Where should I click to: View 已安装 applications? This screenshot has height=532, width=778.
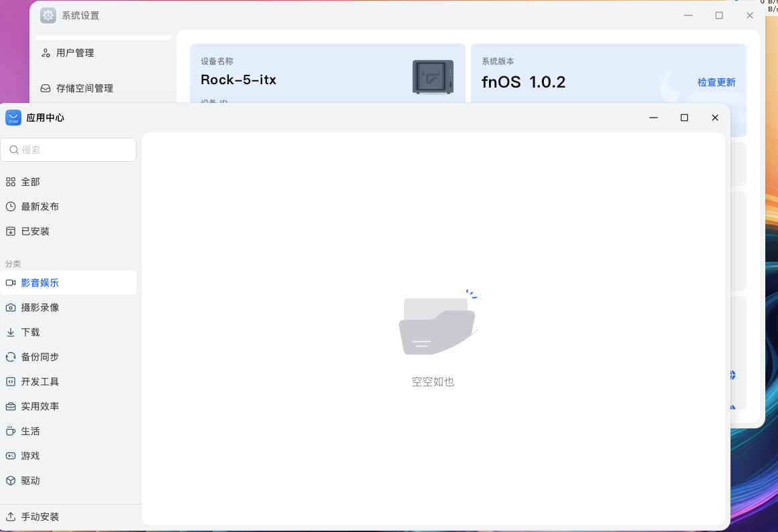pos(68,231)
